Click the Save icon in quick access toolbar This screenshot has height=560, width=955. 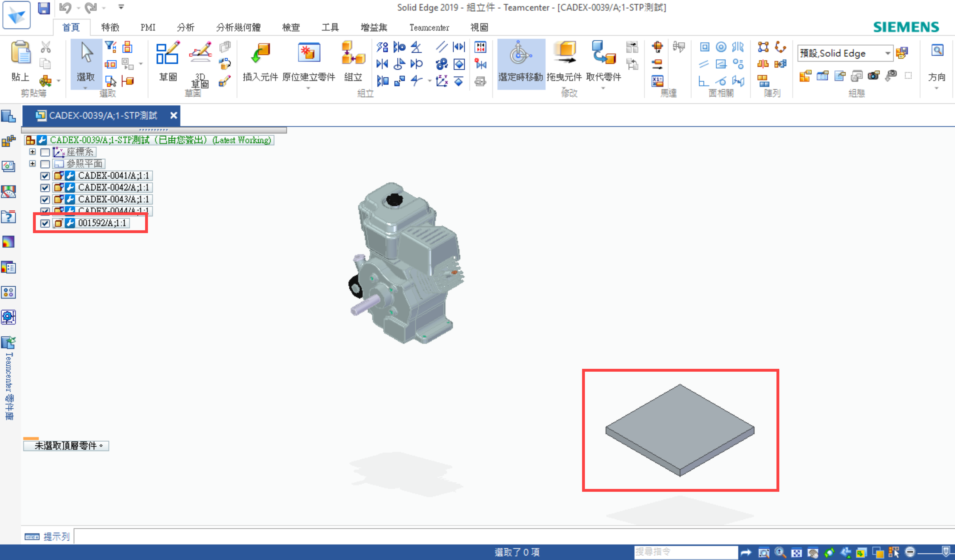pyautogui.click(x=44, y=8)
